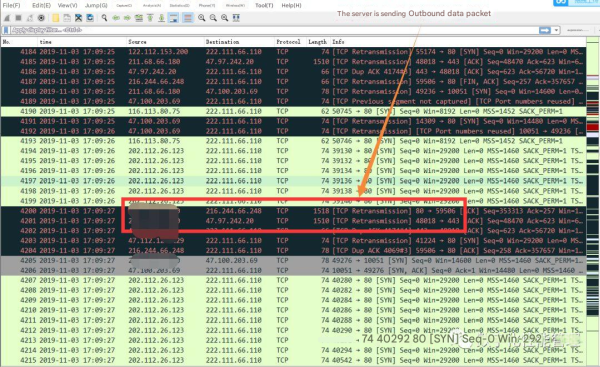Screen dimensions: 600x367
Task: Jump to the first packet
Action: coord(150,18)
